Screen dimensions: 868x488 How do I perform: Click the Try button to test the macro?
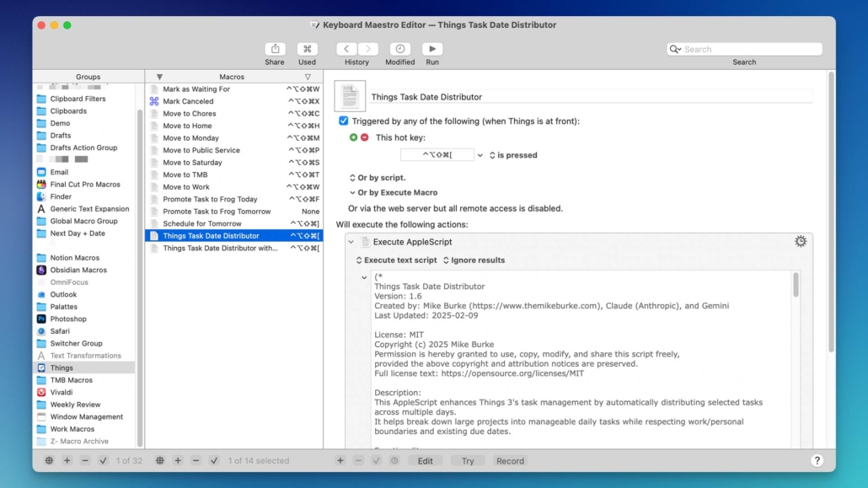tap(468, 460)
